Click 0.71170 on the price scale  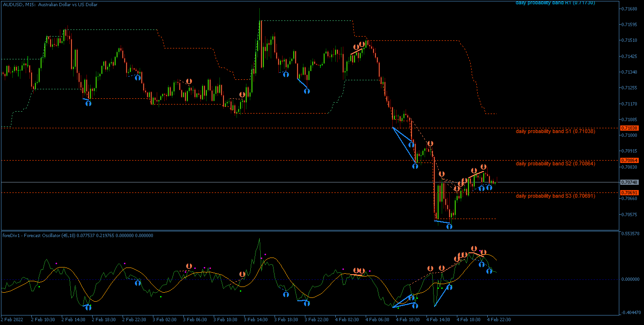point(630,104)
